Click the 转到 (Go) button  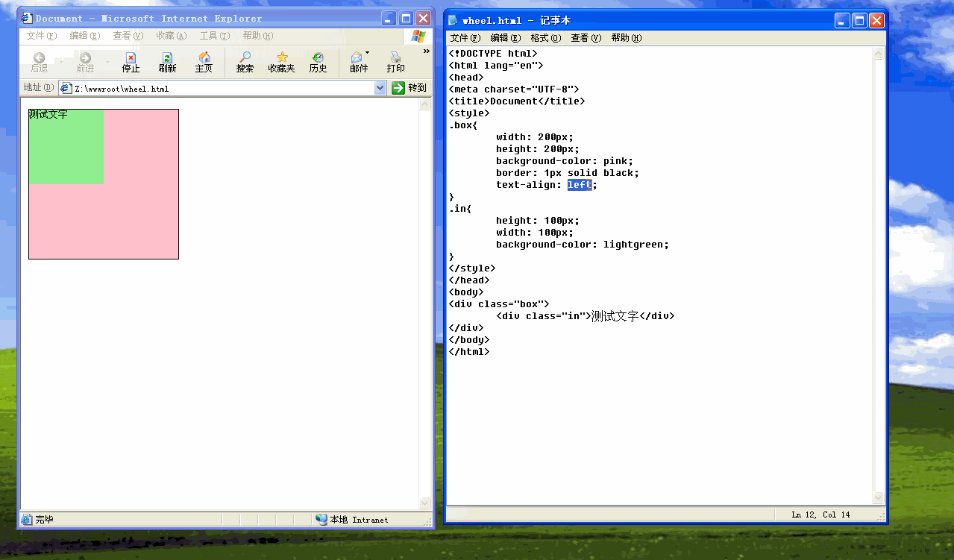click(x=409, y=88)
